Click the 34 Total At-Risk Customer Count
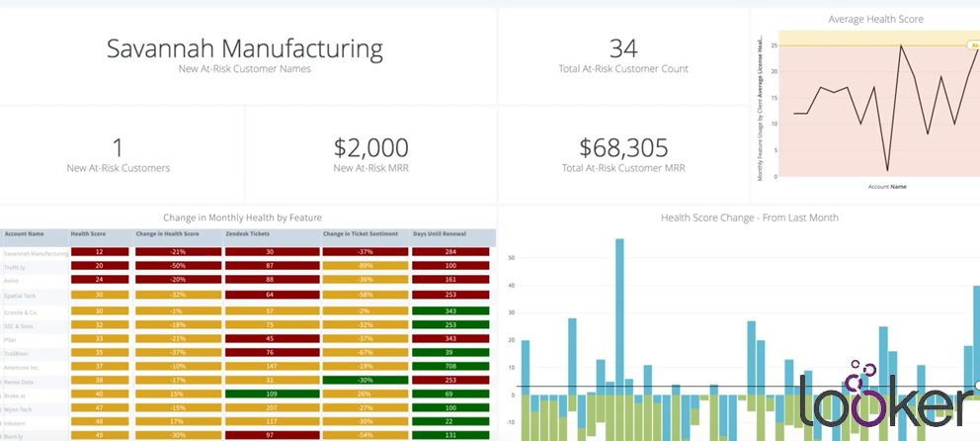 tap(623, 48)
